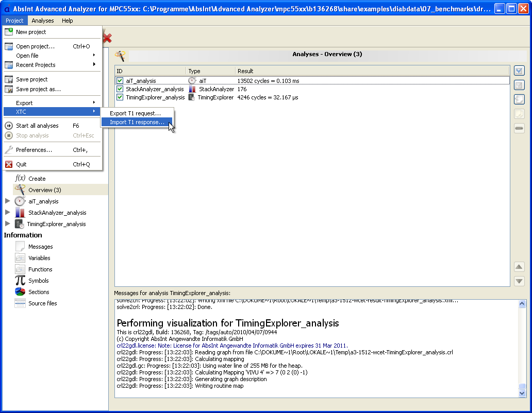Close the Project menu from menu bar
Screen dimensions: 532x413
14,21
